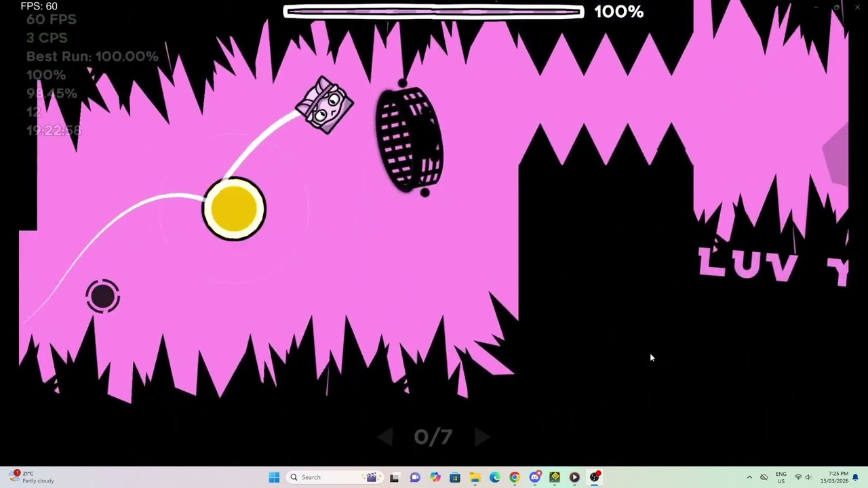This screenshot has height=488, width=868.
Task: Open Google Chrome from the taskbar
Action: pos(515,477)
